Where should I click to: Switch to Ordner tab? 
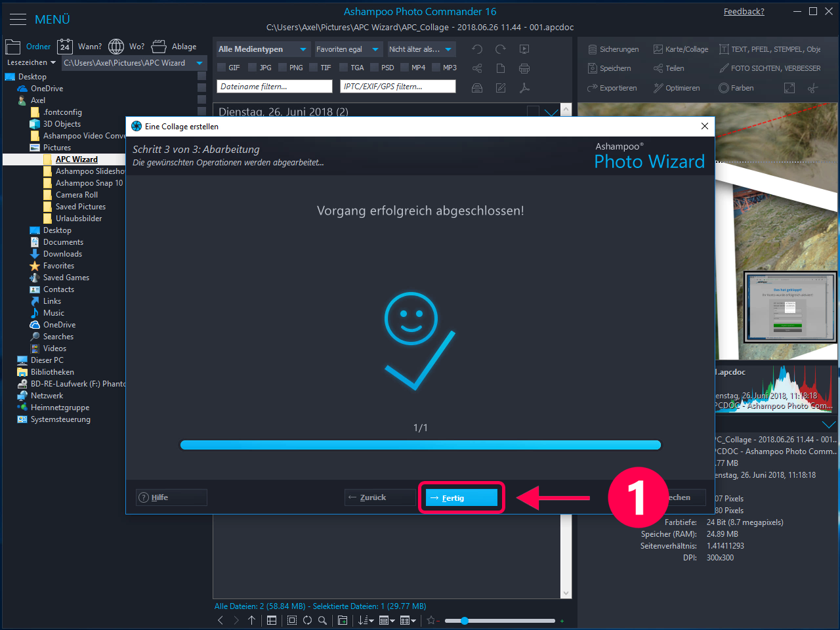[28, 47]
